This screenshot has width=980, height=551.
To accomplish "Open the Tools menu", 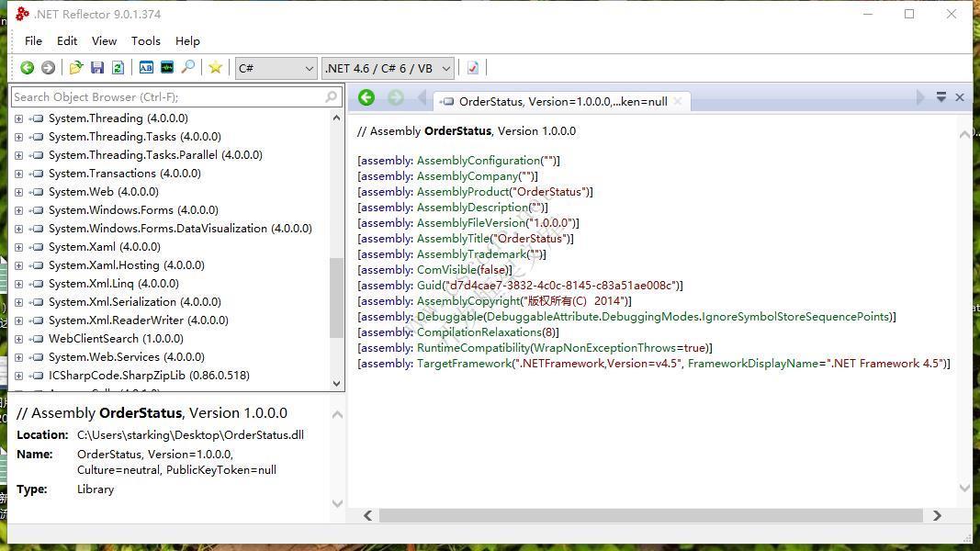I will click(x=145, y=41).
